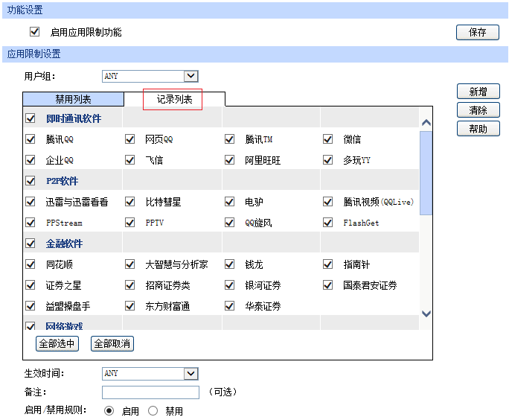Open the 用户组 dropdown

[191, 76]
